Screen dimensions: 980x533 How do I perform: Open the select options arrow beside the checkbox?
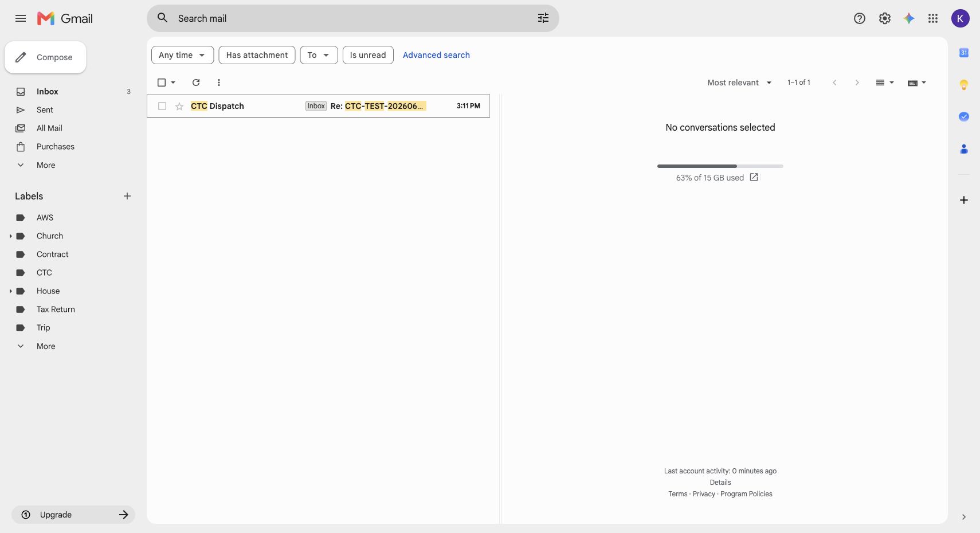click(173, 83)
